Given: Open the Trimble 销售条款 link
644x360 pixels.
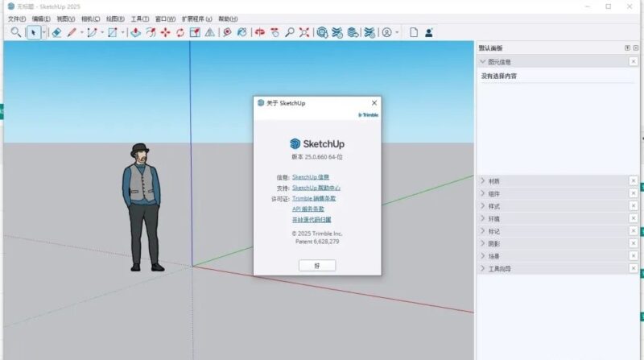Looking at the screenshot, I should point(314,198).
